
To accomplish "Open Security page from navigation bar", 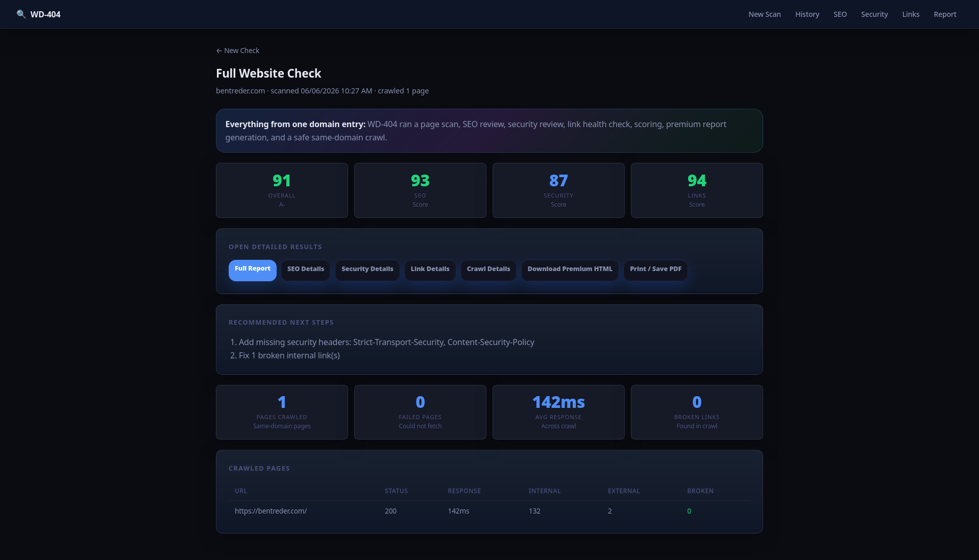I will (x=874, y=14).
